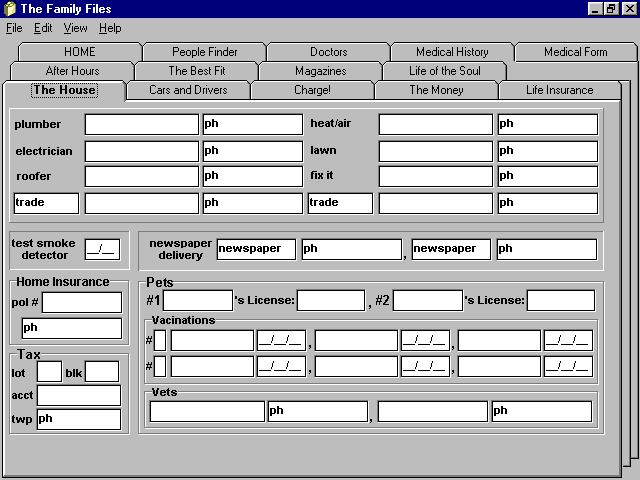The width and height of the screenshot is (640, 480).
Task: Select the Life Insurance tab
Action: [559, 90]
